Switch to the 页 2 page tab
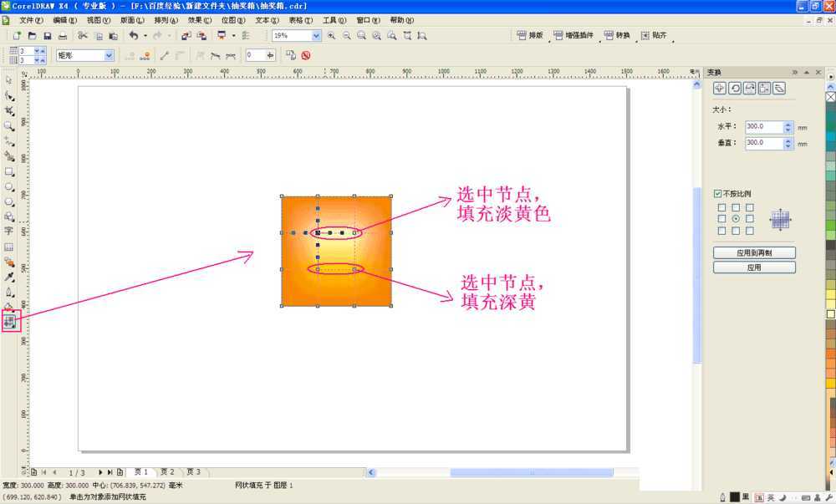The image size is (836, 504). [x=167, y=471]
